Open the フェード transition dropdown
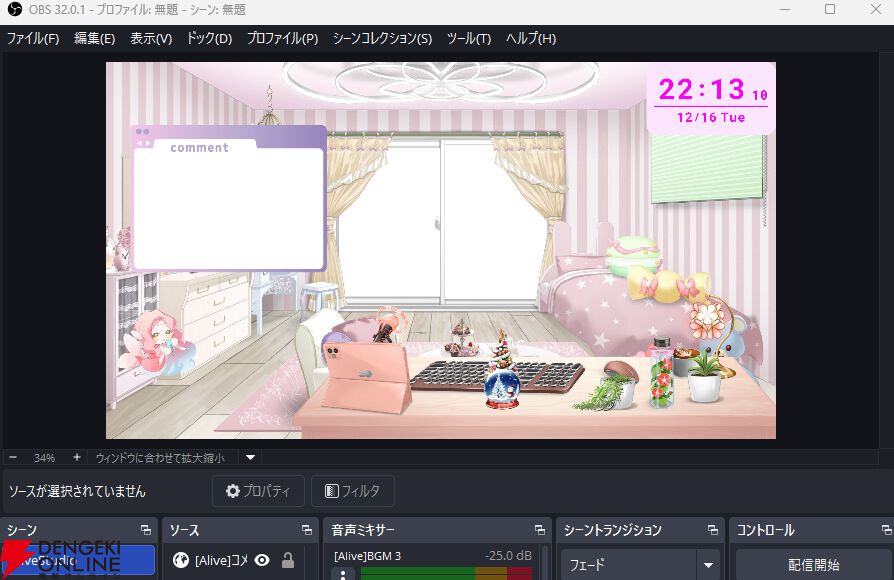Image resolution: width=894 pixels, height=580 pixels. coord(708,565)
